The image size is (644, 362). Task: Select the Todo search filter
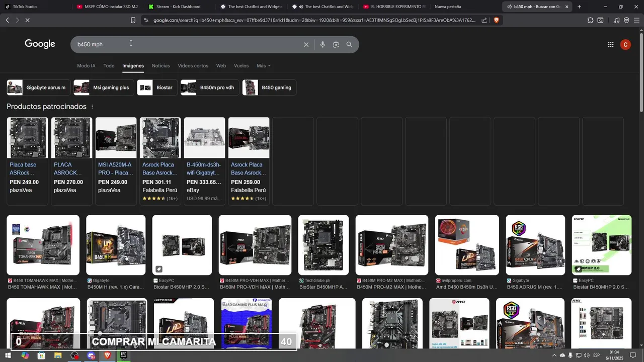pyautogui.click(x=109, y=66)
